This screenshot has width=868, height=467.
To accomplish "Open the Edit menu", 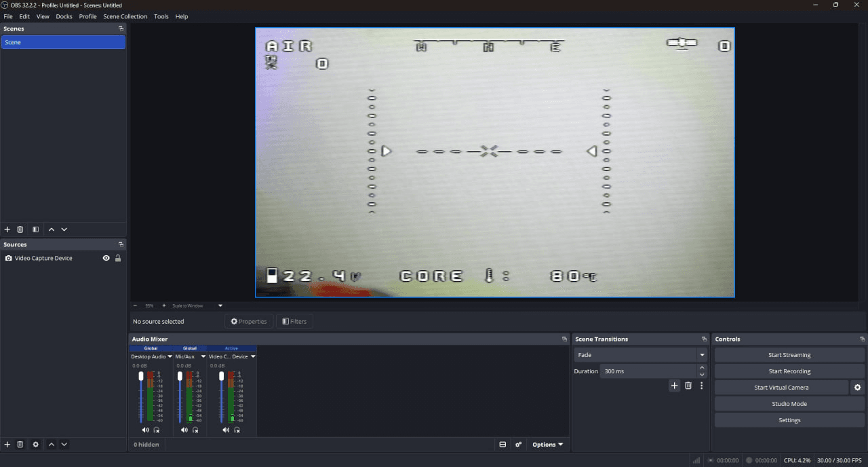I will coord(24,16).
